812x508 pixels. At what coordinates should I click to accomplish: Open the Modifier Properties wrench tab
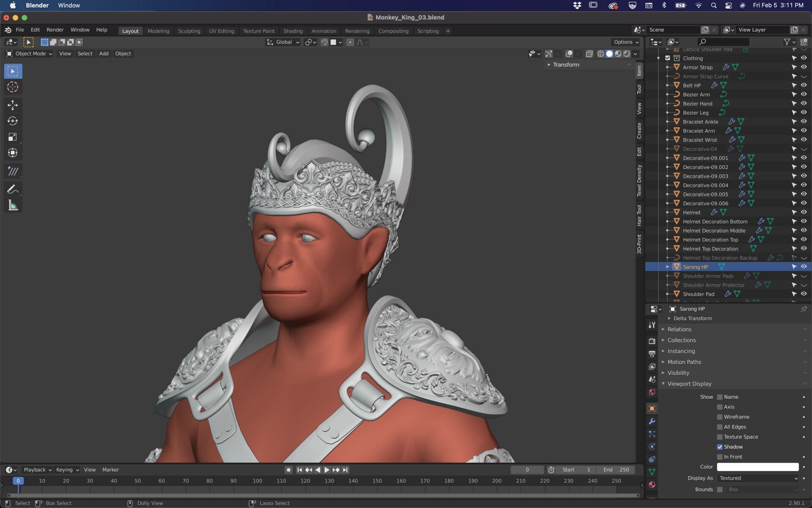(652, 421)
